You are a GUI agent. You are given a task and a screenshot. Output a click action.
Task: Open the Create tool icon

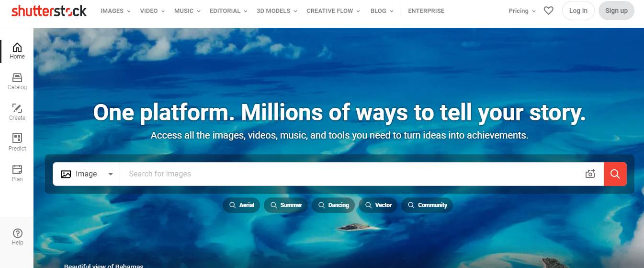(x=17, y=108)
